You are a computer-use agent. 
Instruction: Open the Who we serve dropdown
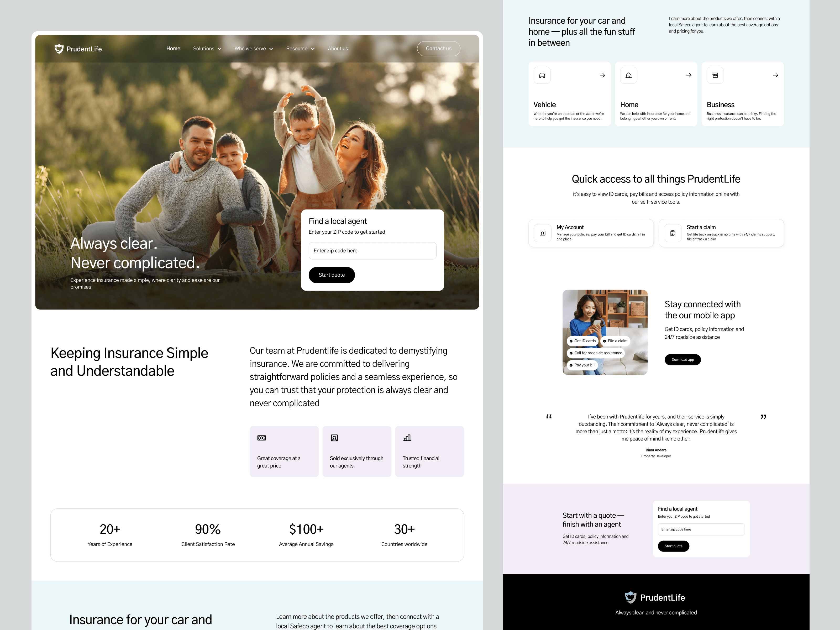pos(254,49)
